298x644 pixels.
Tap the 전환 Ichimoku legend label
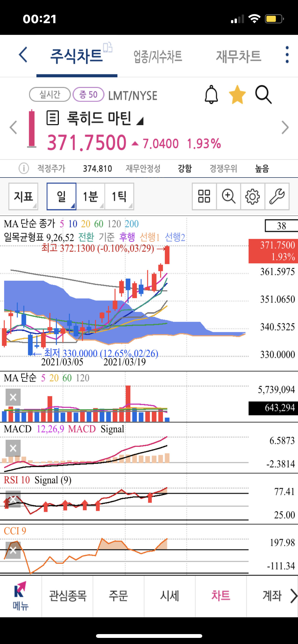point(86,237)
